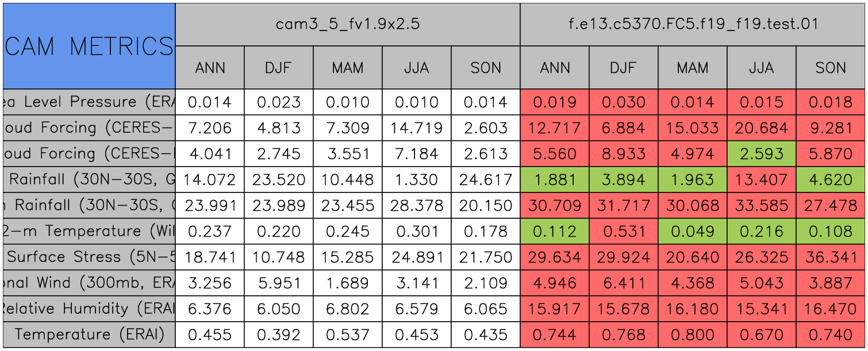Image resolution: width=868 pixels, height=351 pixels.
Task: Click the Relative Humidity row label
Action: (x=89, y=309)
